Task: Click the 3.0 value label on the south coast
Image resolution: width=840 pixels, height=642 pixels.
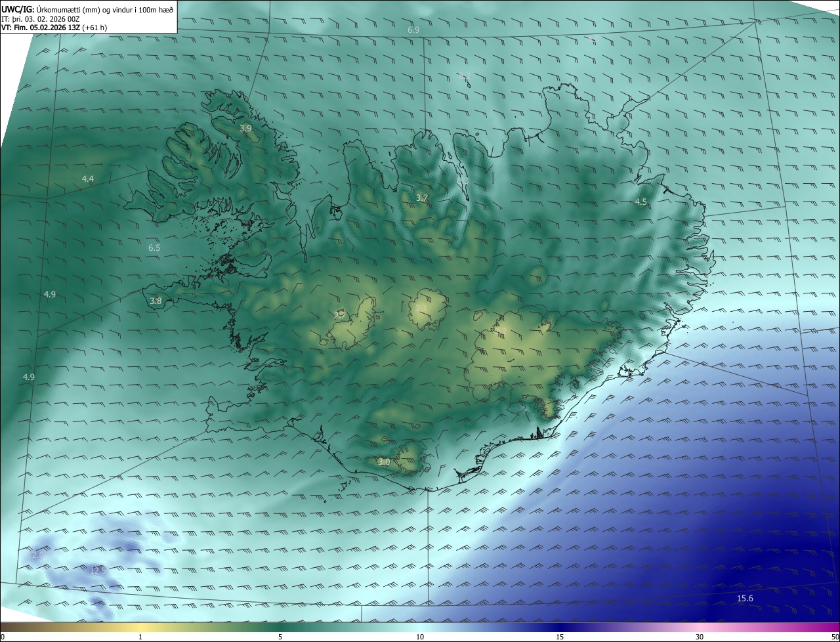Action: [384, 462]
